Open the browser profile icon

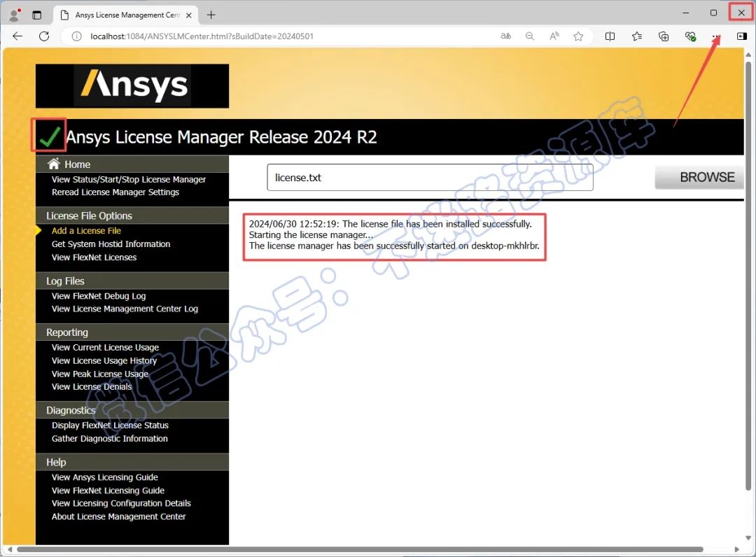pyautogui.click(x=15, y=15)
